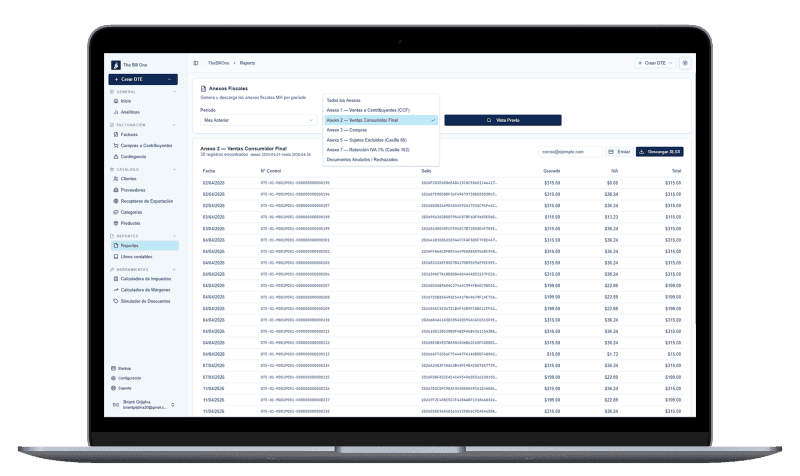Click the Enviar button
This screenshot has height=476, width=800.
[x=619, y=152]
